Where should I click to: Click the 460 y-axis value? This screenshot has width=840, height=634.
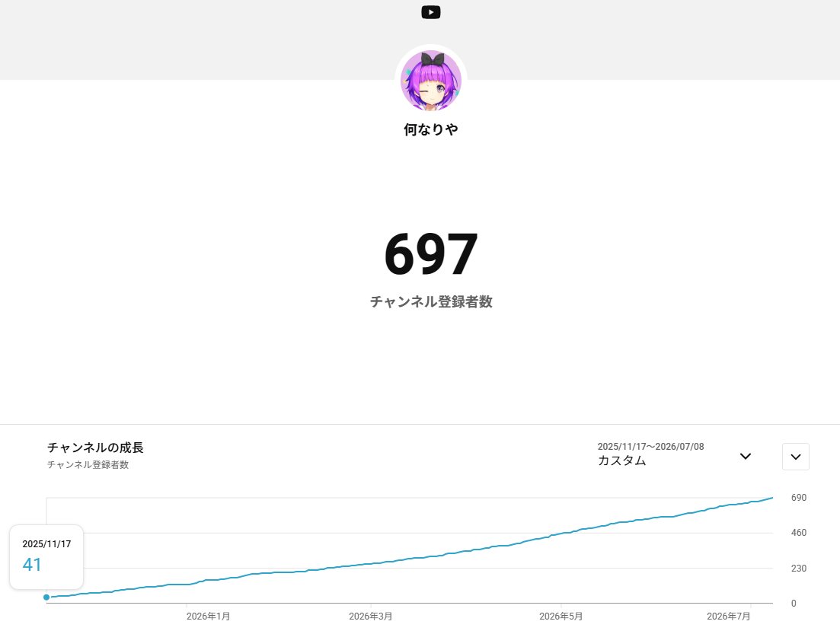point(798,533)
